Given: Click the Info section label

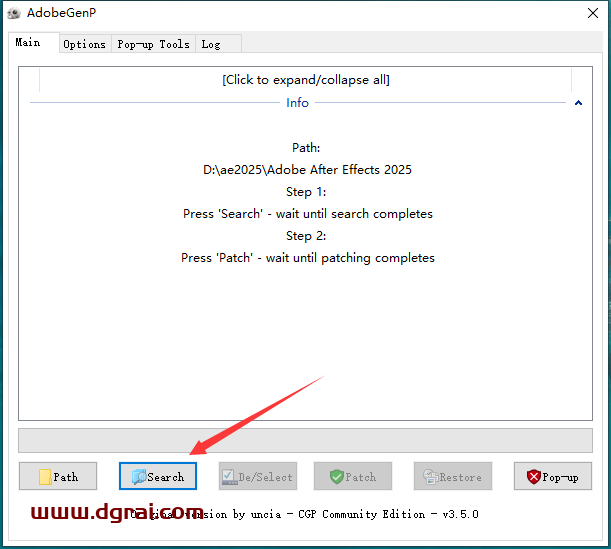Looking at the screenshot, I should pyautogui.click(x=297, y=103).
